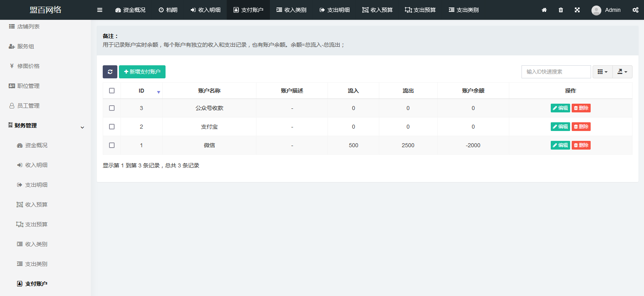Screen dimensions: 644x296
Task: Focus the ID quick search input
Action: pyautogui.click(x=556, y=72)
